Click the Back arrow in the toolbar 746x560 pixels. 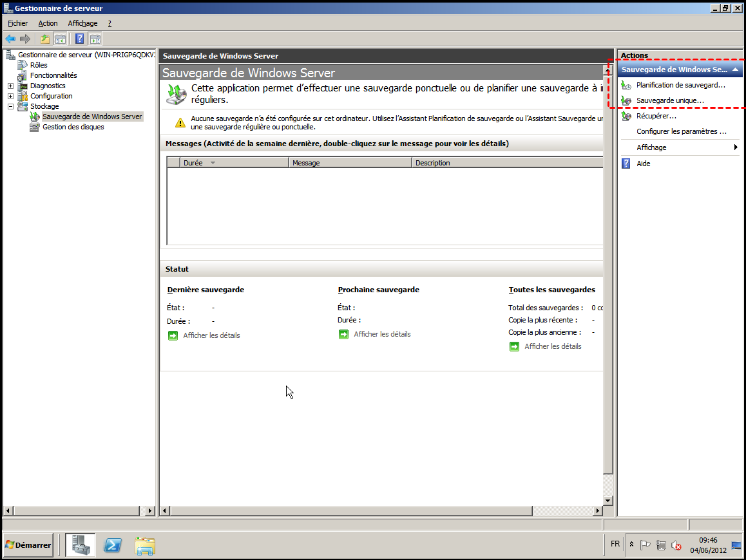pyautogui.click(x=10, y=39)
